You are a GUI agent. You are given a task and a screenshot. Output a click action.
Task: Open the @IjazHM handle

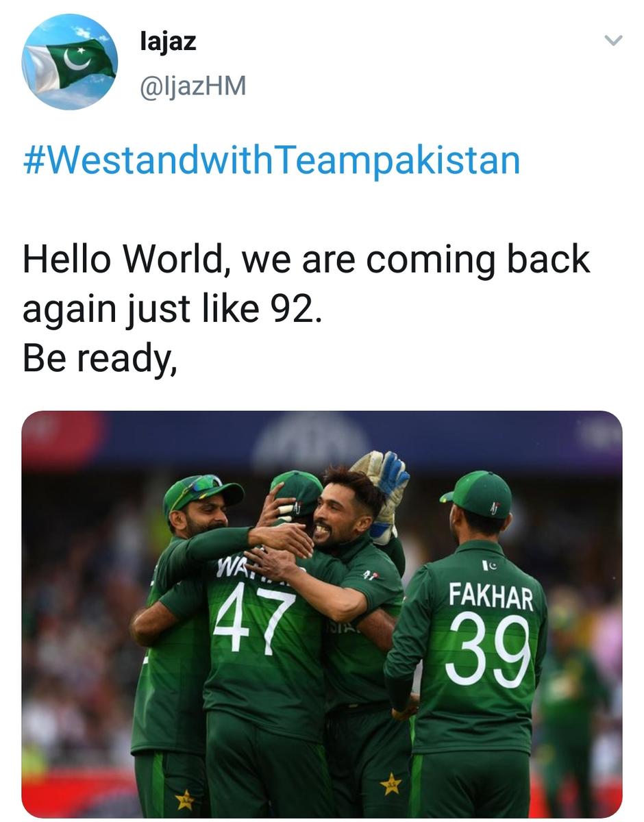coord(193,86)
